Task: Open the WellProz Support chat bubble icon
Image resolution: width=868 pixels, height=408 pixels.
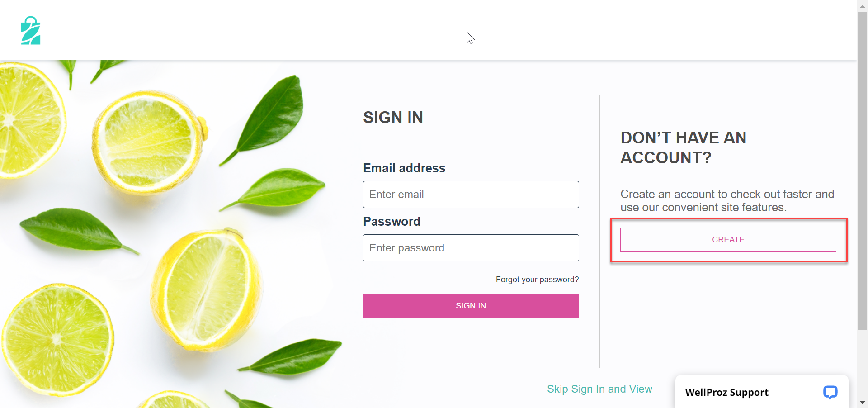Action: (x=830, y=392)
